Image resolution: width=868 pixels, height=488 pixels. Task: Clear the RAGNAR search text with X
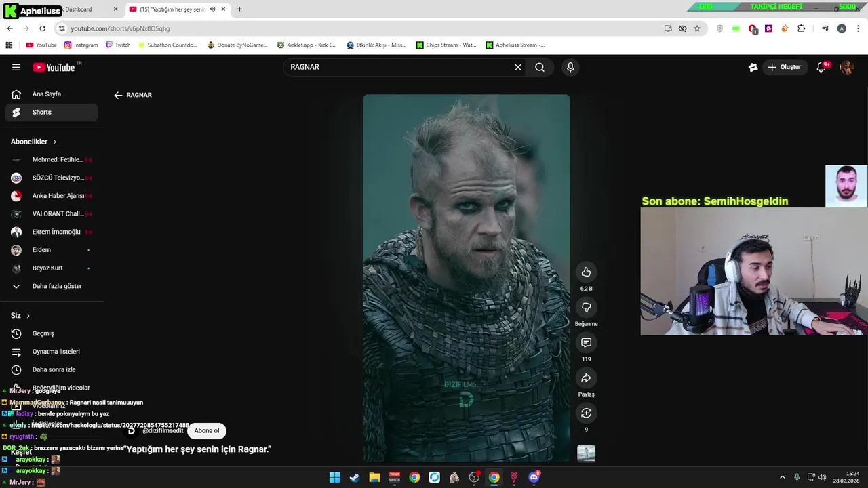pos(518,67)
